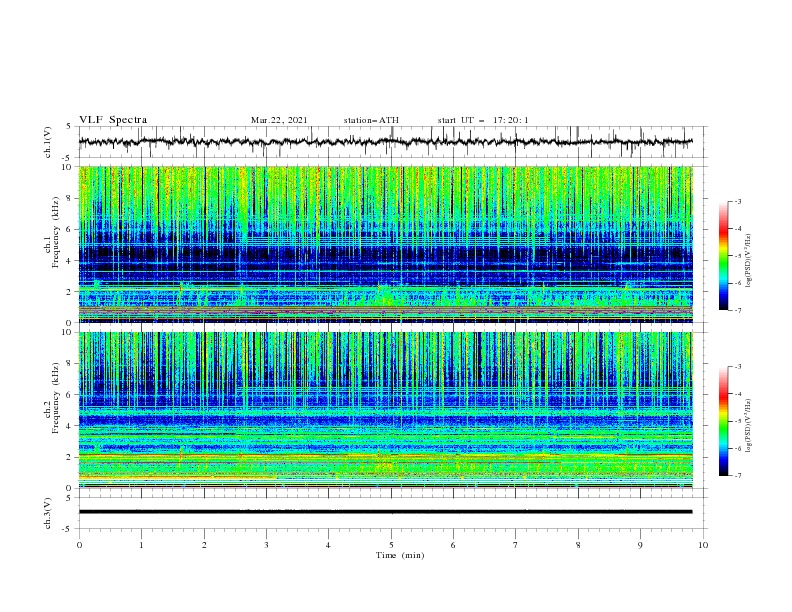The image size is (792, 612).
Task: Click the "start UT = 17:20:1" text
Action: (483, 120)
